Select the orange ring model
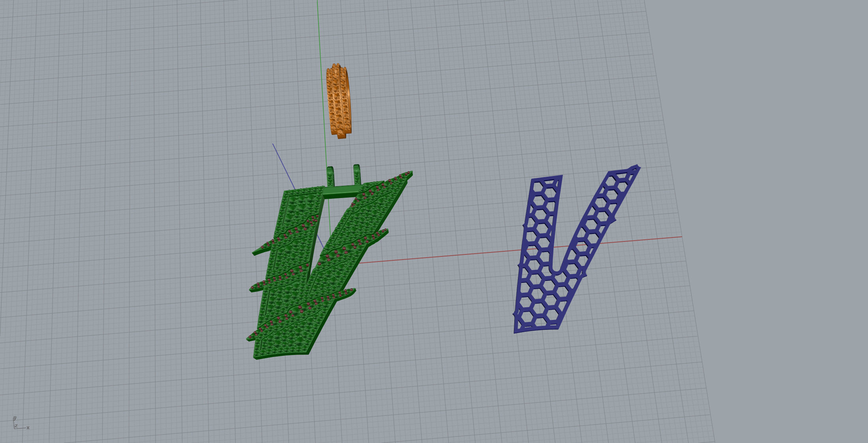The height and width of the screenshot is (443, 868). click(339, 101)
